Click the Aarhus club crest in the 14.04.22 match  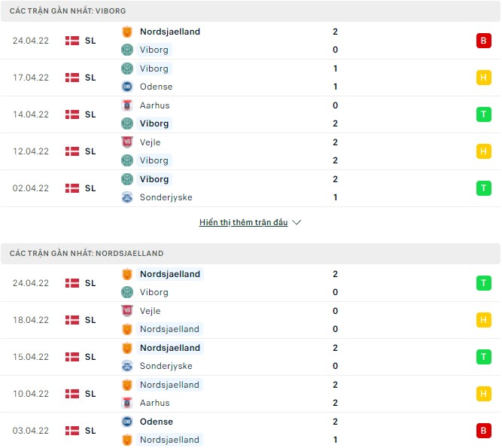point(126,105)
